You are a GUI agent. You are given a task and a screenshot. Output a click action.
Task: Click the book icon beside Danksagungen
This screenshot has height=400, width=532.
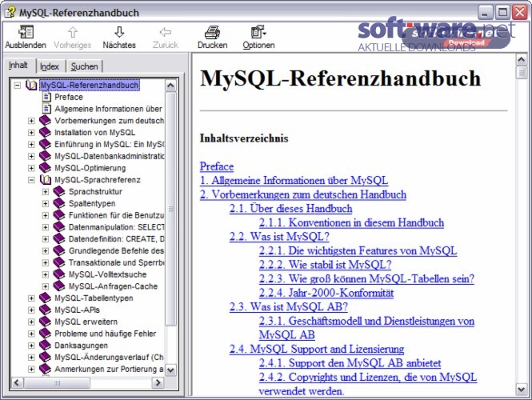pos(45,346)
